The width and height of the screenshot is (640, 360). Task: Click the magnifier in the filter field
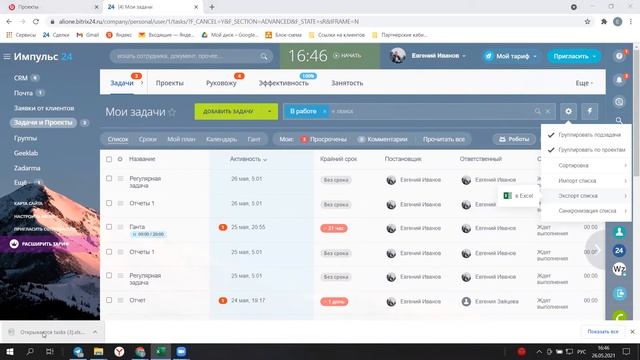click(538, 111)
